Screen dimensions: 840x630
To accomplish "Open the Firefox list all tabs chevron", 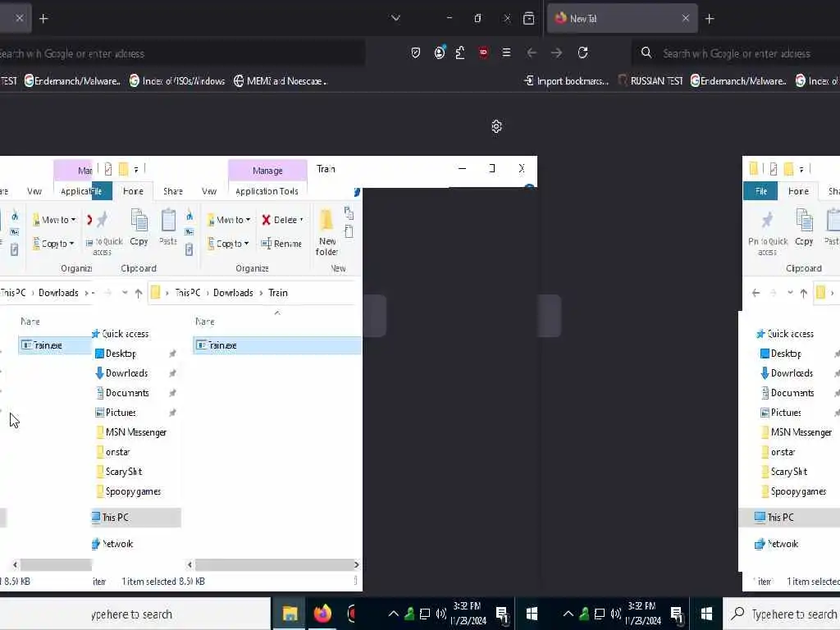I will coord(396,18).
